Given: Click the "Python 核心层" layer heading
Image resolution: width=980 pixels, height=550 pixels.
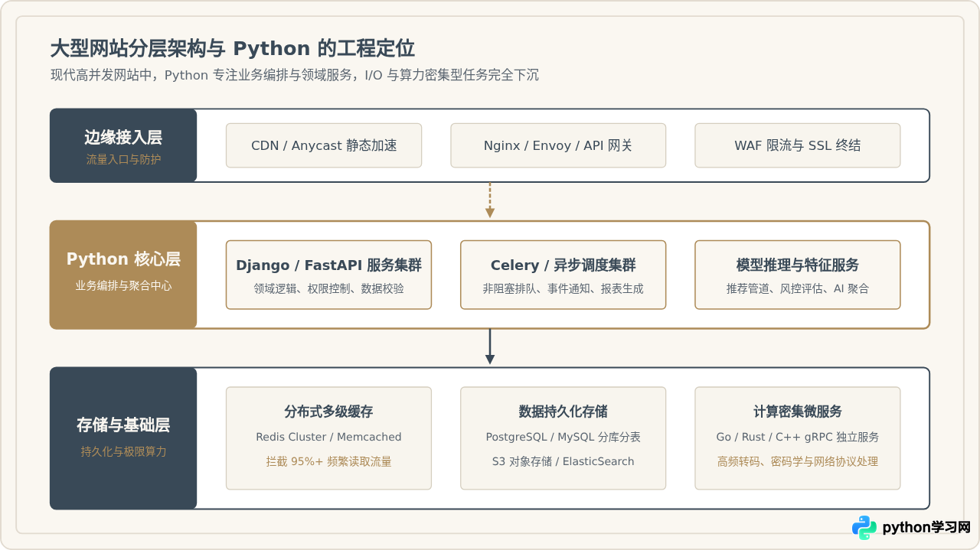Looking at the screenshot, I should tap(123, 259).
